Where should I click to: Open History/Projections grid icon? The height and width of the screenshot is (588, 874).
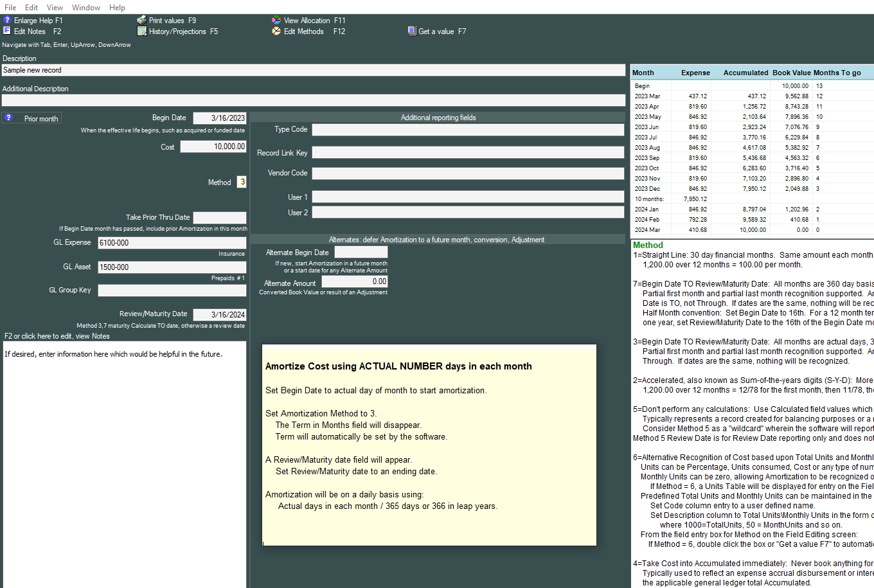pos(142,31)
